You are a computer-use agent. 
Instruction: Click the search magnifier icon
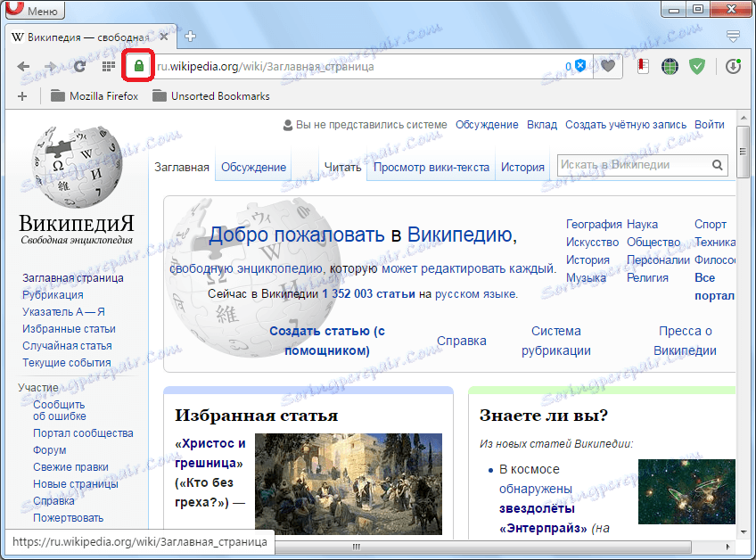click(x=718, y=166)
